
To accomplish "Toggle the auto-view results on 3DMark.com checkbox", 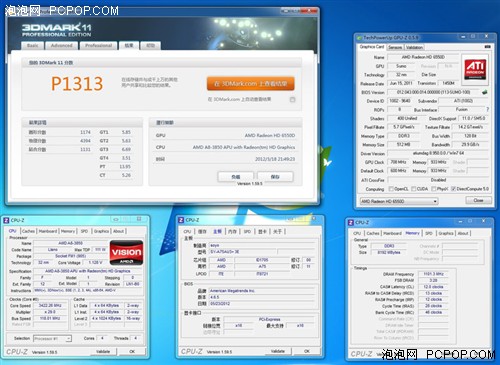I will 292,99.
